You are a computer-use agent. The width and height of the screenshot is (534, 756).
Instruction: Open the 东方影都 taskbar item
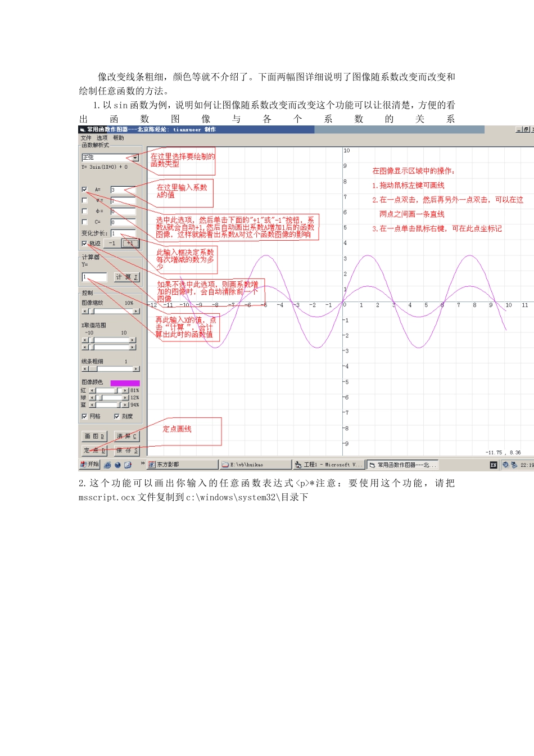182,465
